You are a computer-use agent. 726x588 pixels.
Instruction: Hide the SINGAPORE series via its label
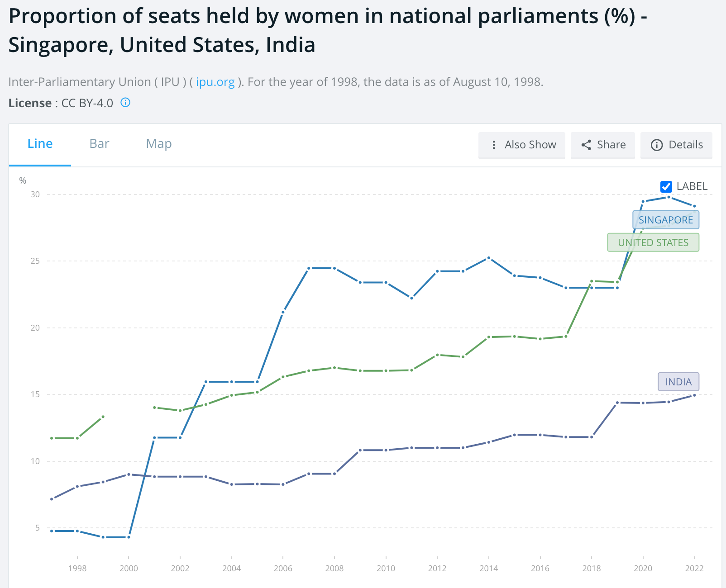click(666, 220)
